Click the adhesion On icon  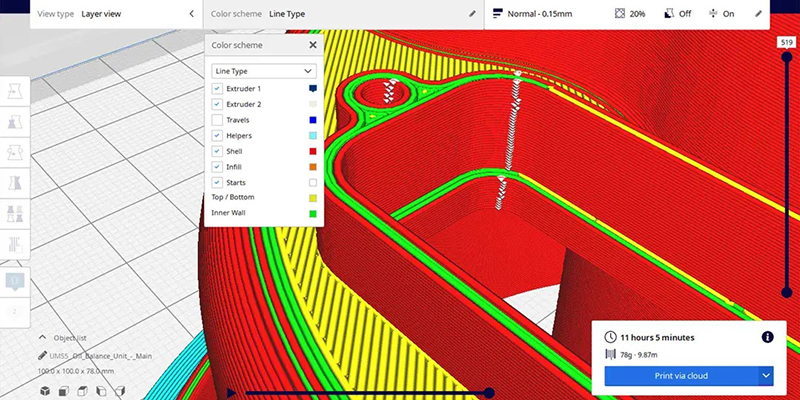[715, 14]
